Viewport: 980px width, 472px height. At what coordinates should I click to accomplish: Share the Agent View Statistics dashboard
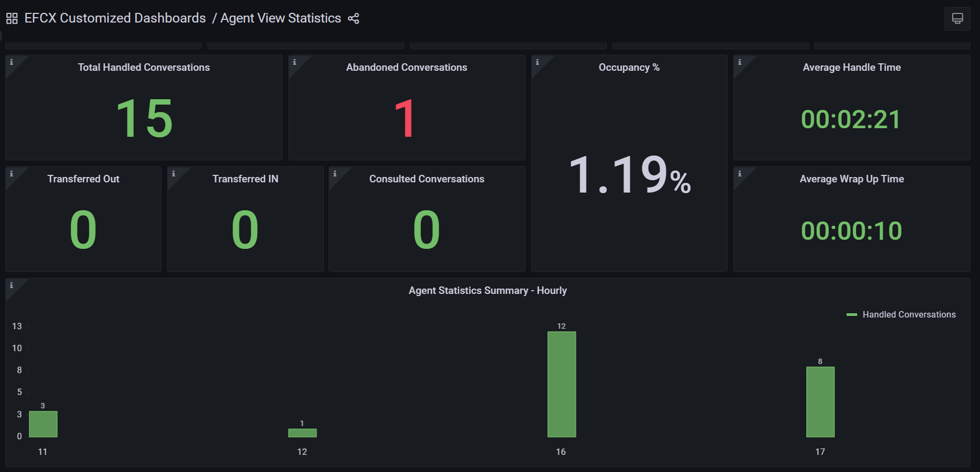pyautogui.click(x=353, y=19)
